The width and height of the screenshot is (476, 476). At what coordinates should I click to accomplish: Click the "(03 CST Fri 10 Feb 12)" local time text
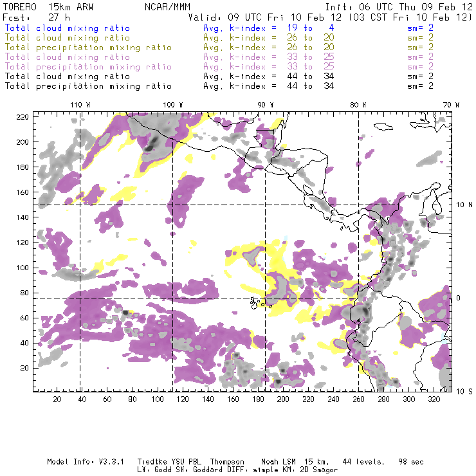(x=410, y=17)
